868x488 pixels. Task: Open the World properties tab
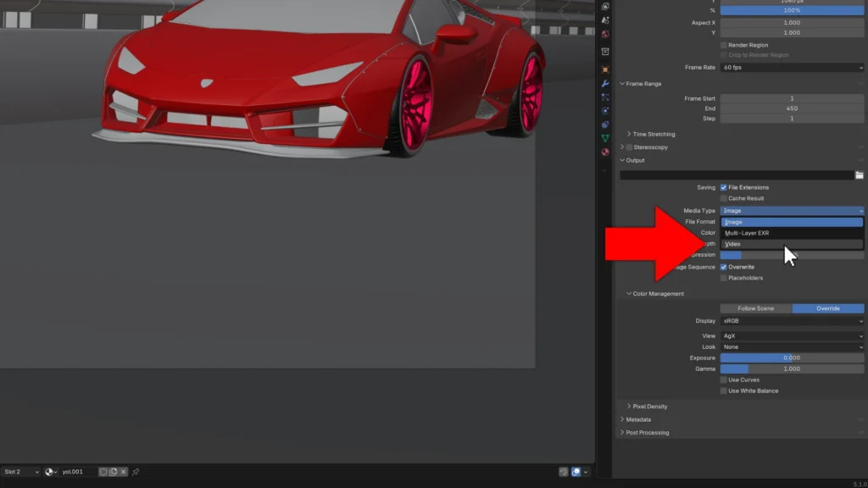tap(605, 34)
